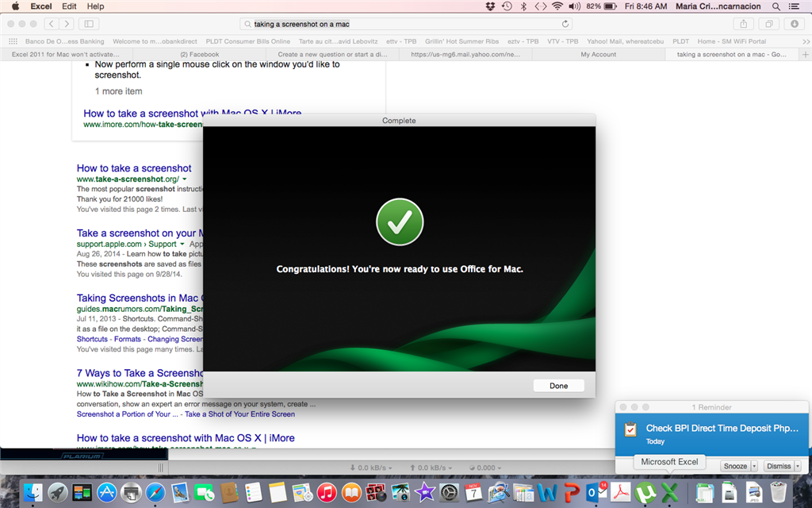This screenshot has height=508, width=812.
Task: Open 'Grillin' Hot Summer Ribs' bookmark
Action: point(462,41)
